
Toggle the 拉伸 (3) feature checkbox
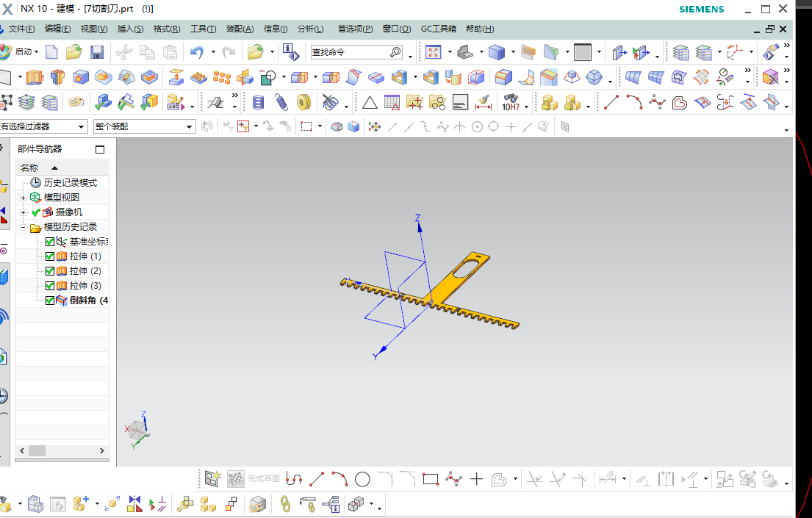click(50, 286)
